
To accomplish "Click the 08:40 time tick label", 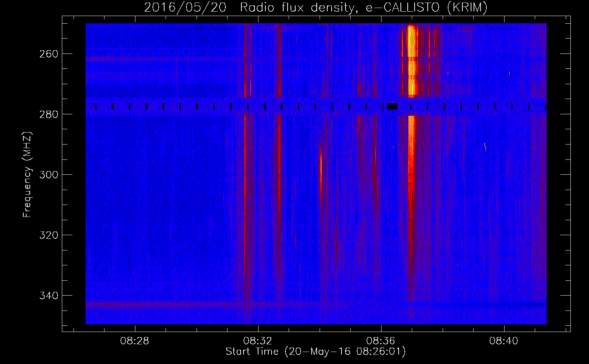I will click(504, 341).
